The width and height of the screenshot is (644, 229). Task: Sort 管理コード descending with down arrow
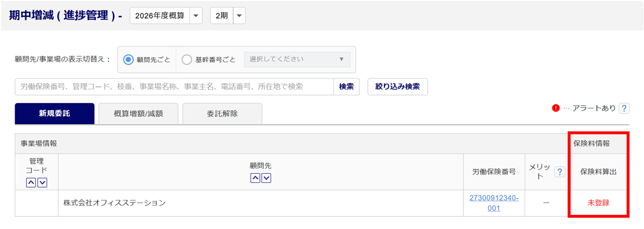point(42,183)
